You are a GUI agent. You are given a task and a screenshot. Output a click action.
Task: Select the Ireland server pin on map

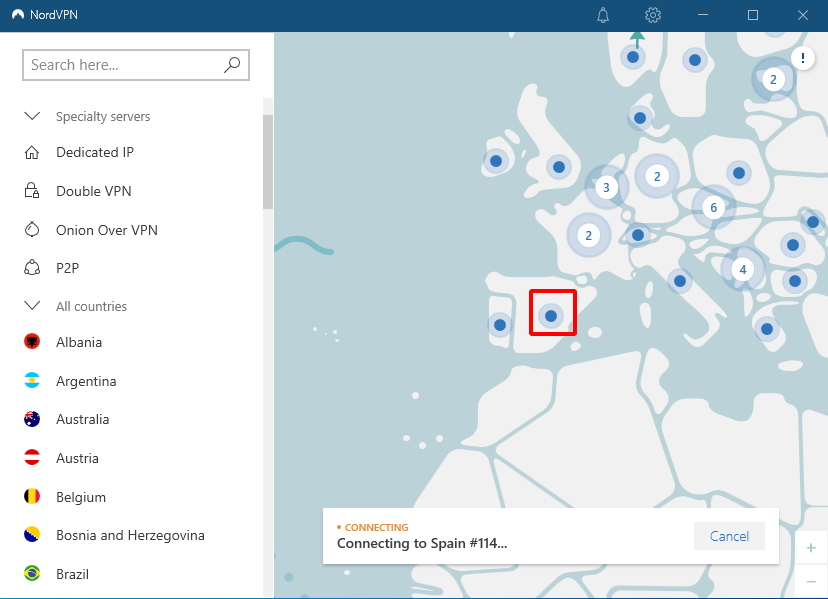point(496,161)
